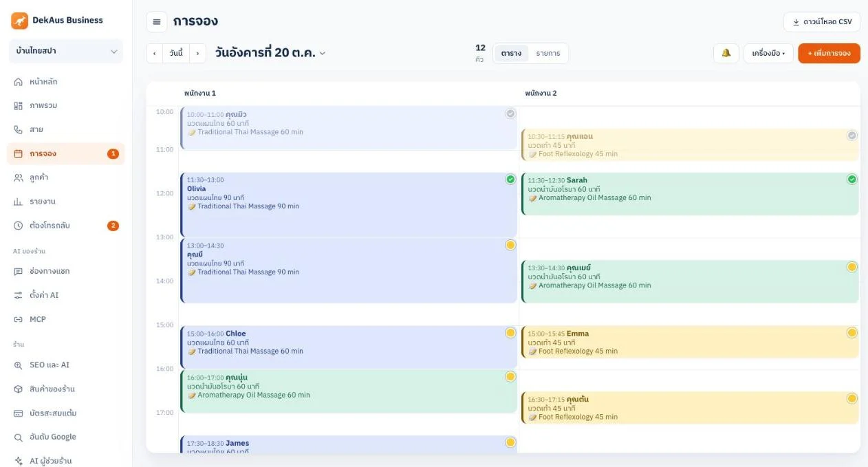Click the DekAus Business kangaroo logo

tap(19, 21)
